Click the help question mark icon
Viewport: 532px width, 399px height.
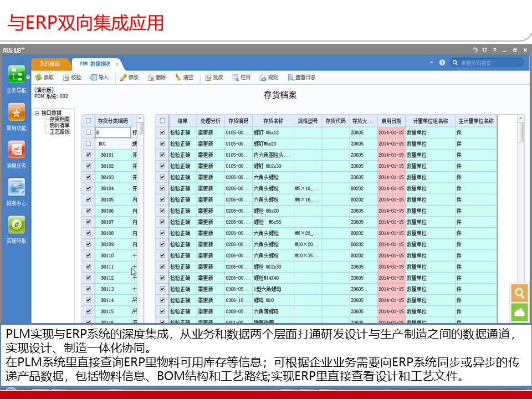point(442,63)
